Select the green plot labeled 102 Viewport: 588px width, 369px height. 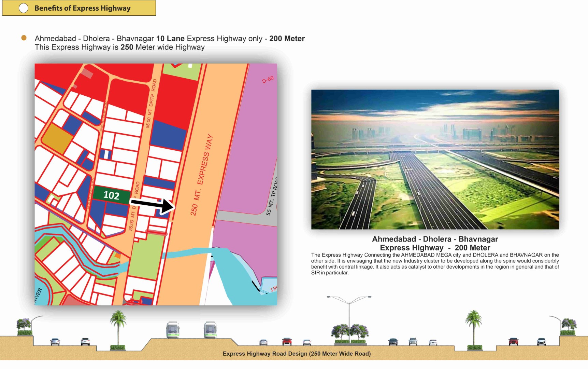coord(111,195)
